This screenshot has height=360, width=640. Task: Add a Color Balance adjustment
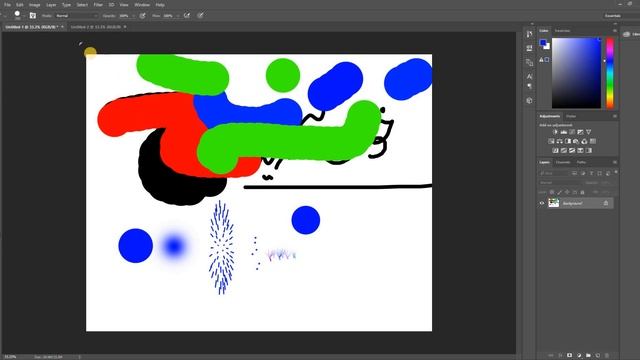click(560, 141)
